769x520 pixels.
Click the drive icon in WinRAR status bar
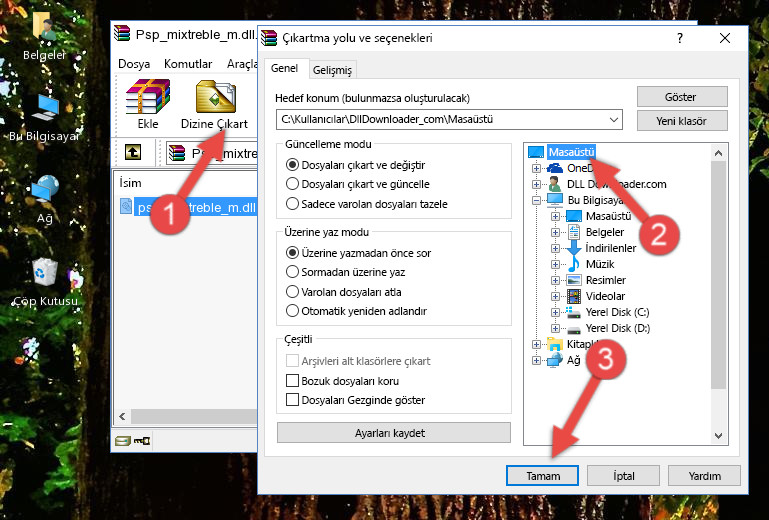[123, 441]
